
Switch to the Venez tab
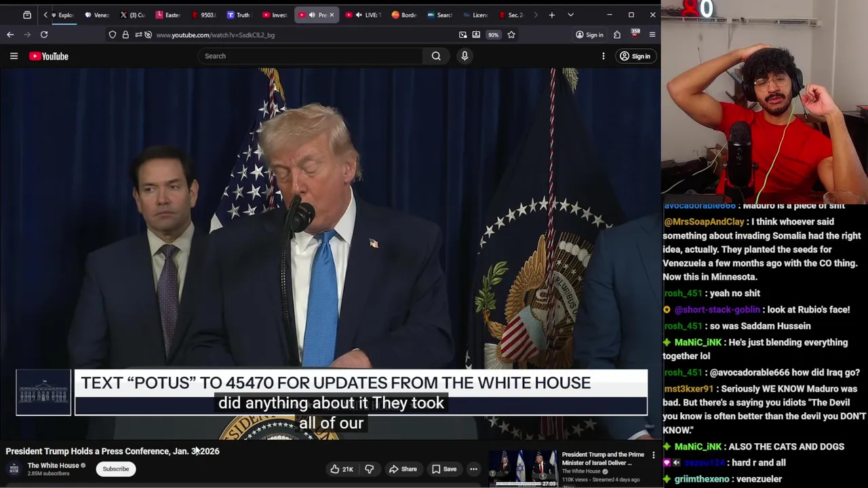(97, 15)
